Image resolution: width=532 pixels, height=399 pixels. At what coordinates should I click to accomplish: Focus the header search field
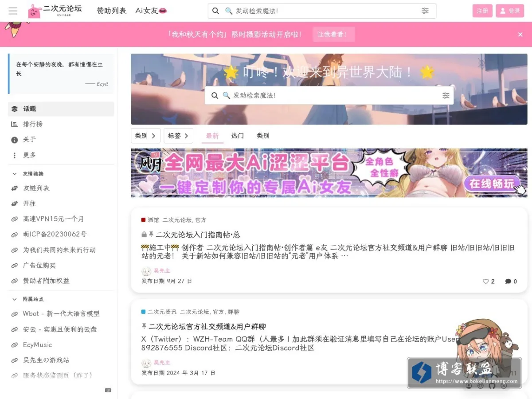pyautogui.click(x=322, y=11)
